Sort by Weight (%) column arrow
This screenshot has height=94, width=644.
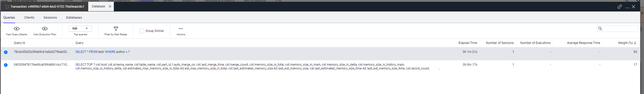[x=635, y=43]
